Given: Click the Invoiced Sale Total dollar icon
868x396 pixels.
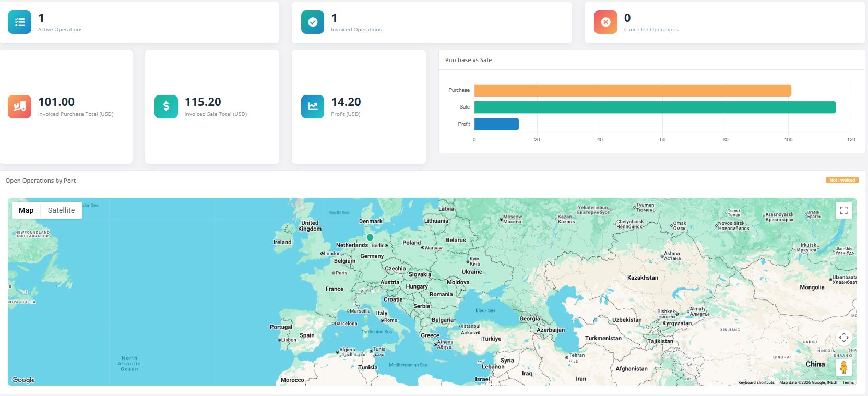Looking at the screenshot, I should [x=166, y=106].
